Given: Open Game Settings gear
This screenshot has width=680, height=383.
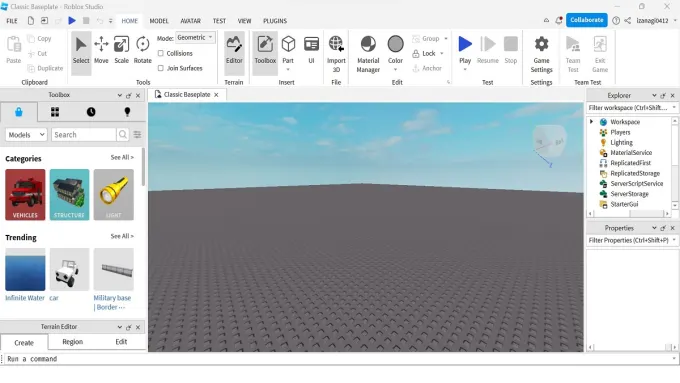Looking at the screenshot, I should [541, 54].
